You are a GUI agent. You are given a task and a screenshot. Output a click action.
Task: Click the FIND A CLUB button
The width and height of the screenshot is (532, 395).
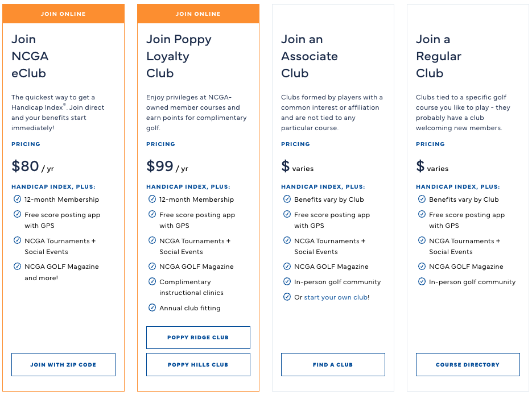click(333, 364)
